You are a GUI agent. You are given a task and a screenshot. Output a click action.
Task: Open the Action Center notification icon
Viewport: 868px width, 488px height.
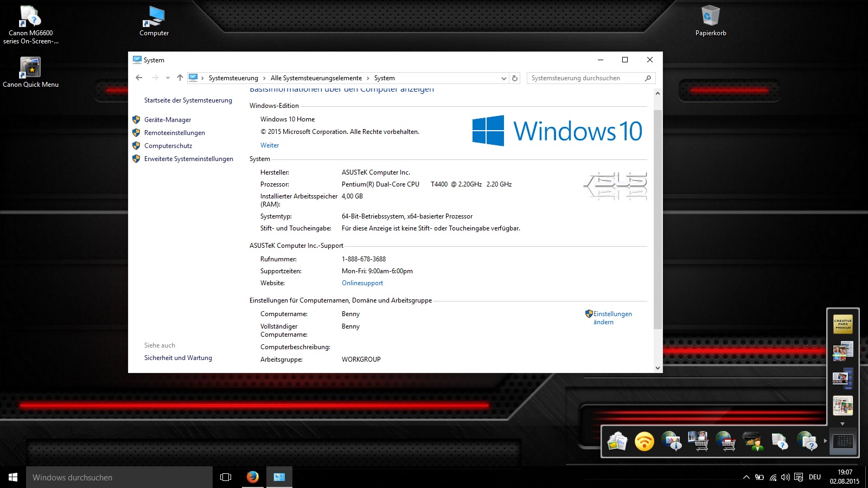(799, 477)
